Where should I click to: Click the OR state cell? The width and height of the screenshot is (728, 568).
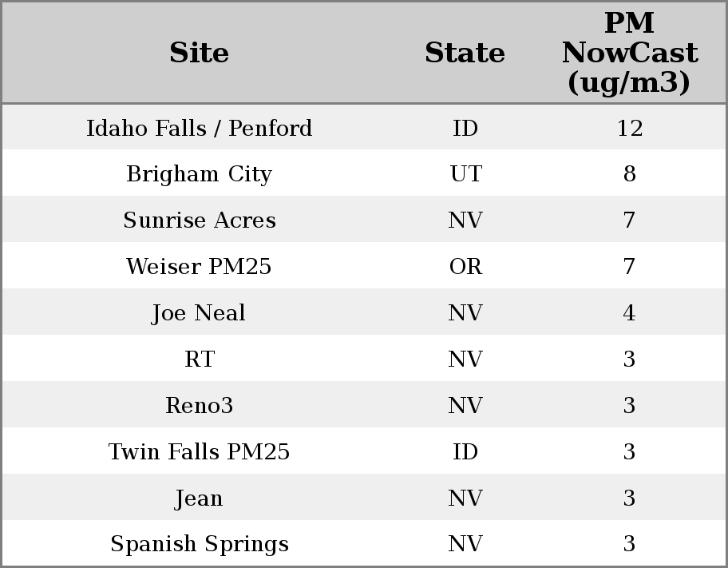pyautogui.click(x=465, y=267)
